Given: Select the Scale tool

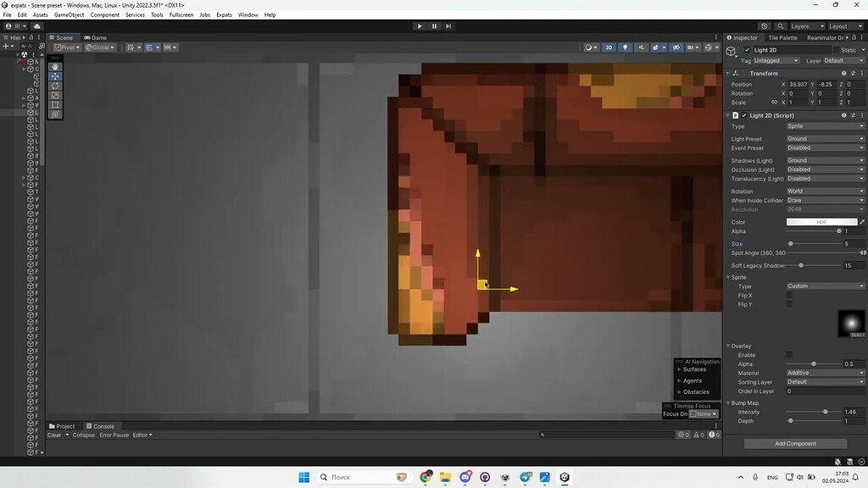Looking at the screenshot, I should click(54, 96).
